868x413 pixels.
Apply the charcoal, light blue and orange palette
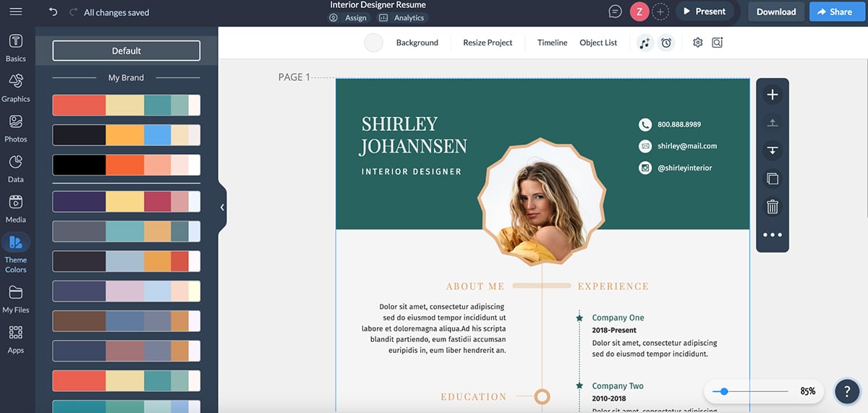126,261
